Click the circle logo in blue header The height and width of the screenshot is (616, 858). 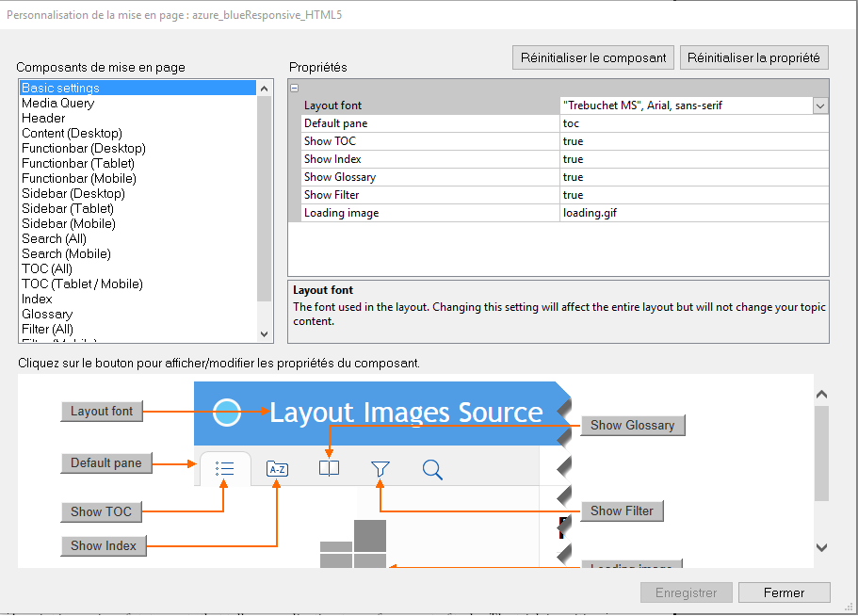(x=227, y=412)
